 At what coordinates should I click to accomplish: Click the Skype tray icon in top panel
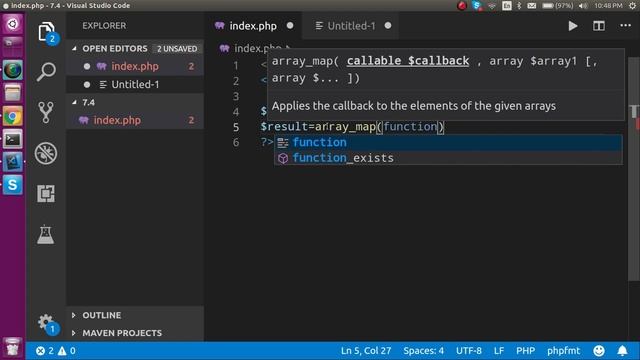(x=476, y=6)
